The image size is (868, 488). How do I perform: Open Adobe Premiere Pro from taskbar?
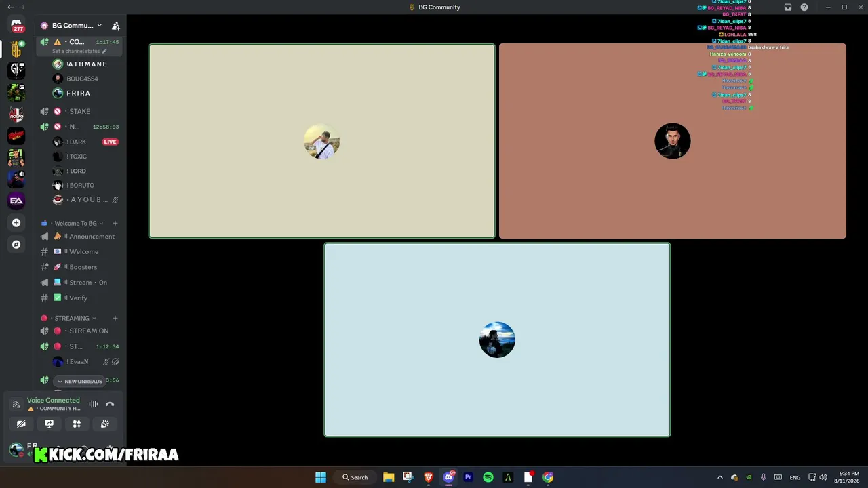pyautogui.click(x=468, y=477)
